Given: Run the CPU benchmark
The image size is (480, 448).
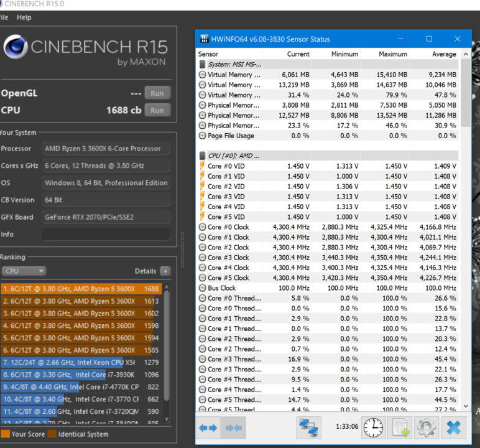Looking at the screenshot, I should click(x=157, y=110).
